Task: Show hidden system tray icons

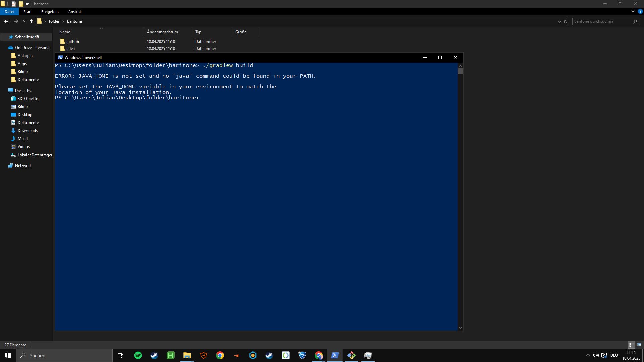Action: 588,355
